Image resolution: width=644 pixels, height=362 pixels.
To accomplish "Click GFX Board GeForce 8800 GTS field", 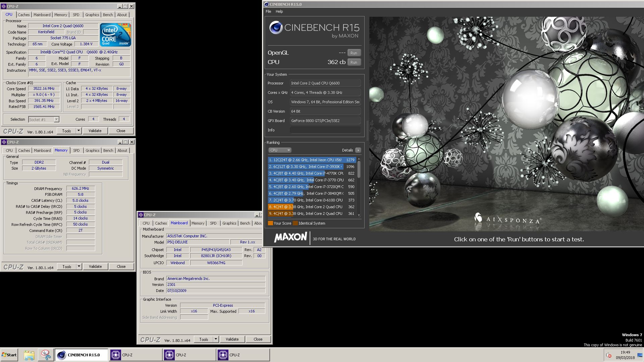I will click(325, 121).
